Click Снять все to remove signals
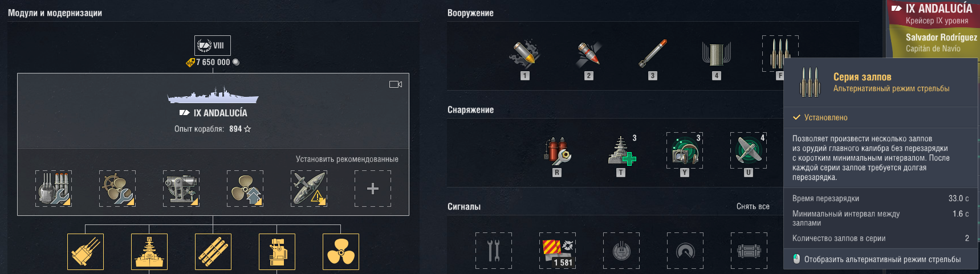This screenshot has width=980, height=274. (x=753, y=206)
